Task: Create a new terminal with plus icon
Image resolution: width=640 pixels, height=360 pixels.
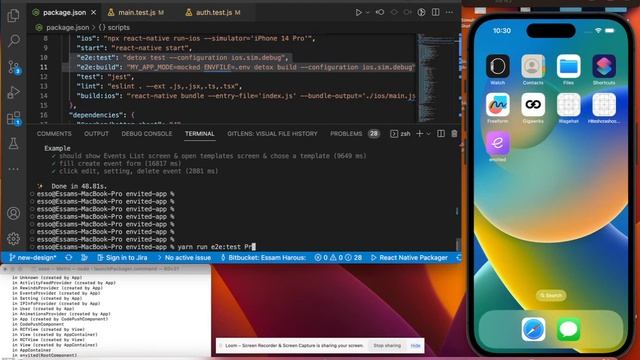Action: [419, 133]
